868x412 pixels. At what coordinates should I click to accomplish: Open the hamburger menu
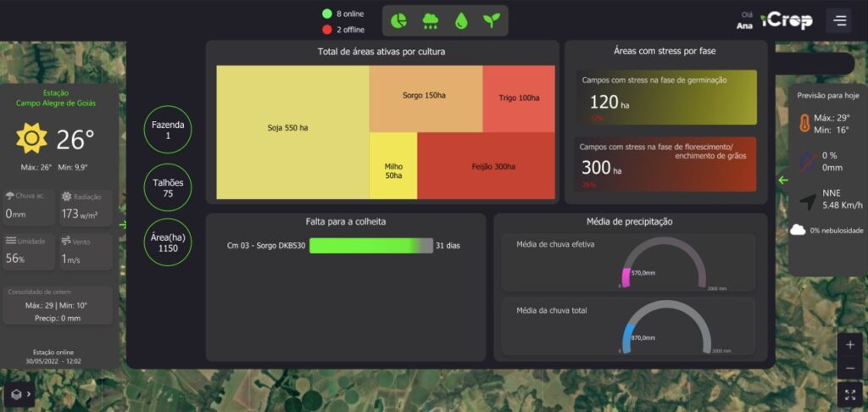pyautogui.click(x=838, y=20)
